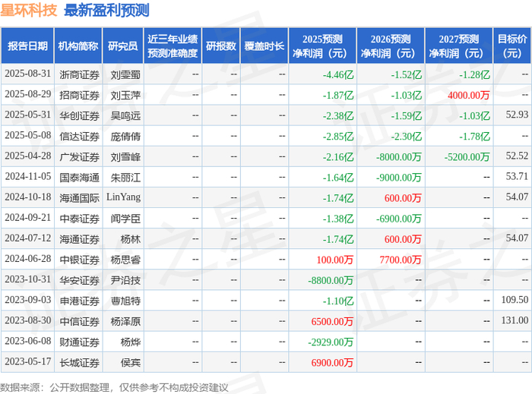Click the 星环科技 title text
This screenshot has width=532, height=394.
pos(29,10)
